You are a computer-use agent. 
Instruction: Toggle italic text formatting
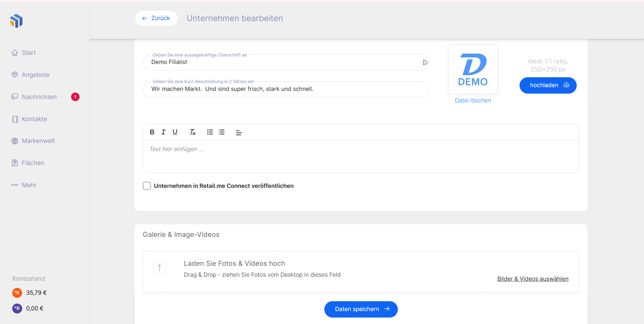pyautogui.click(x=164, y=132)
